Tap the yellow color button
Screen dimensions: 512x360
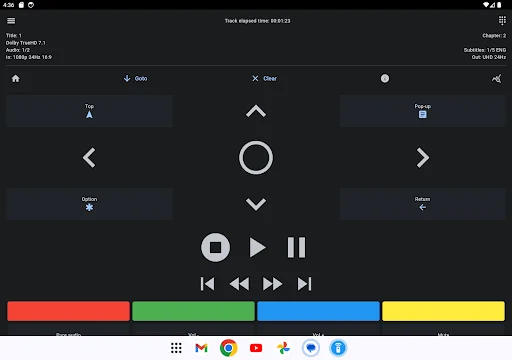click(443, 311)
